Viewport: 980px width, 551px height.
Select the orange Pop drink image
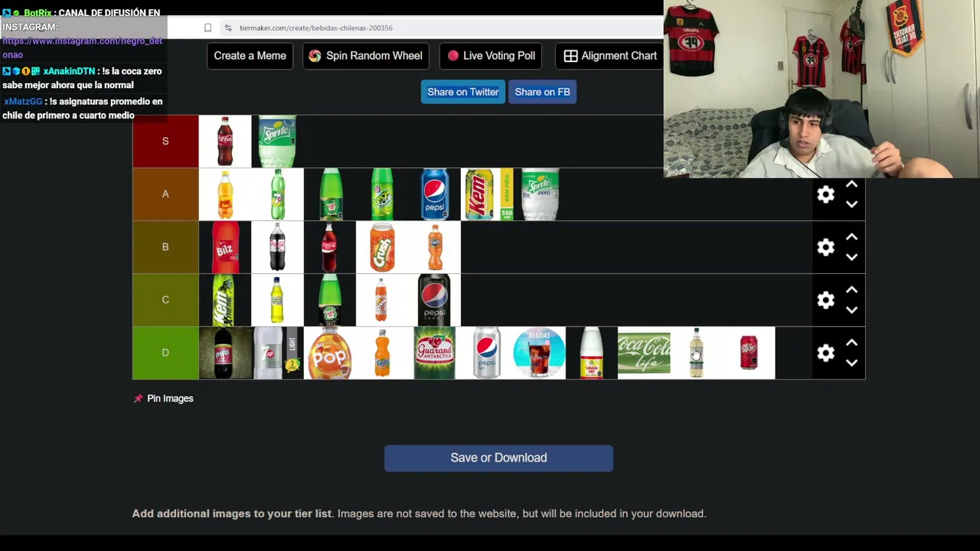point(330,353)
